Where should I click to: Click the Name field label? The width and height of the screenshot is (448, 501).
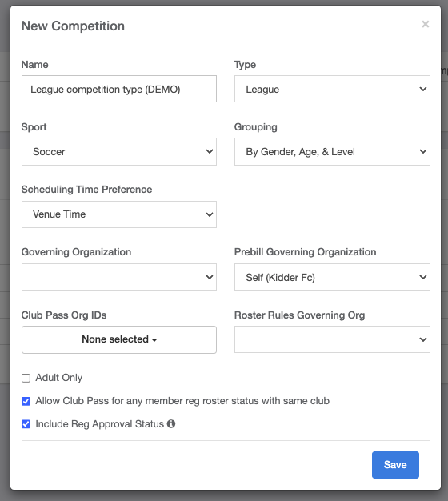click(35, 65)
